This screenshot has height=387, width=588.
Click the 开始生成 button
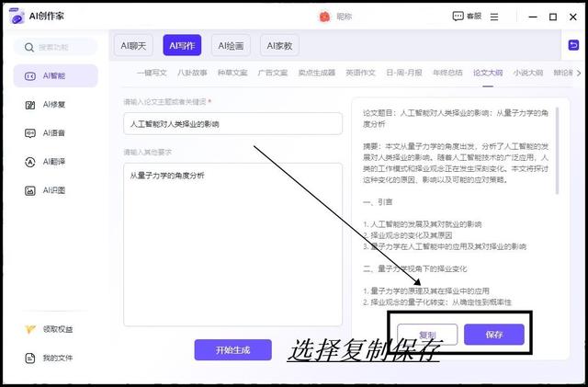(x=232, y=350)
